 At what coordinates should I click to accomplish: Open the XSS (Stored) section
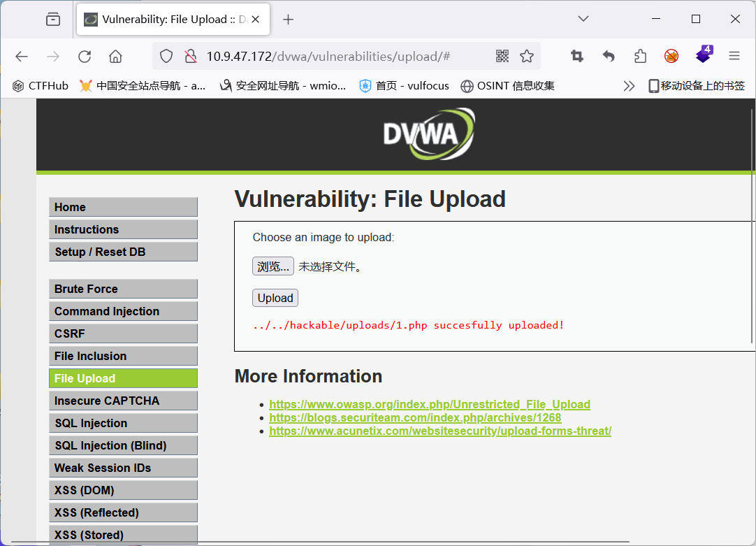coord(124,534)
